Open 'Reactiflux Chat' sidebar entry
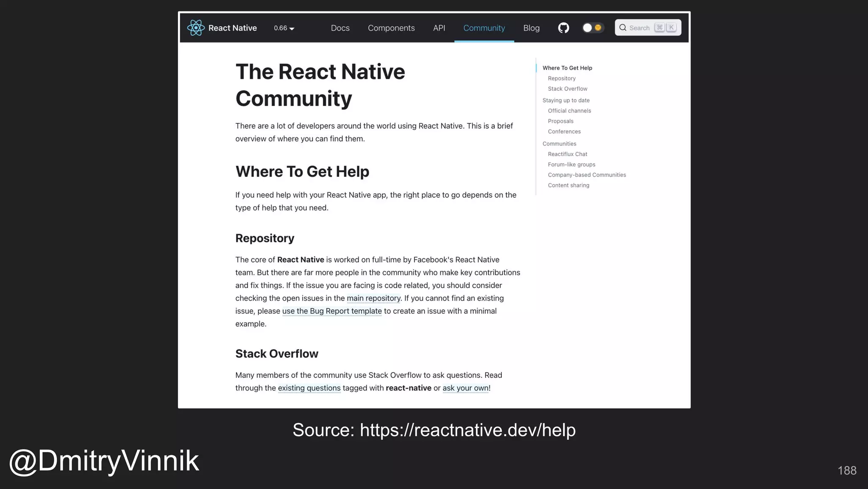Image resolution: width=868 pixels, height=489 pixels. click(568, 154)
